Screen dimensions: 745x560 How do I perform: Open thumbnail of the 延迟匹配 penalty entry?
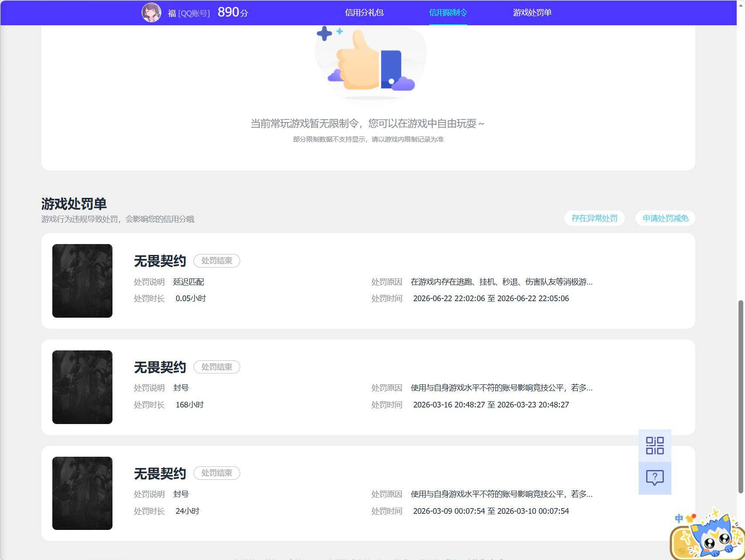click(82, 281)
